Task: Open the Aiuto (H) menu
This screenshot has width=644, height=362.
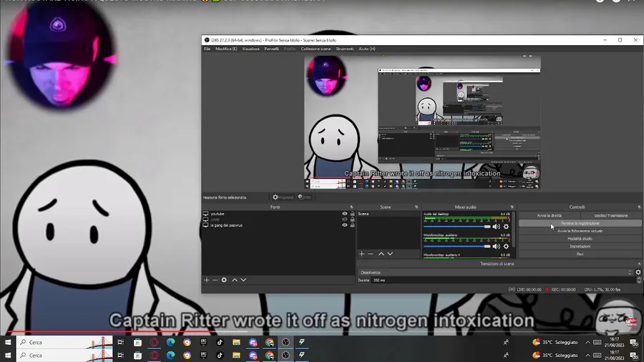Action: point(367,49)
